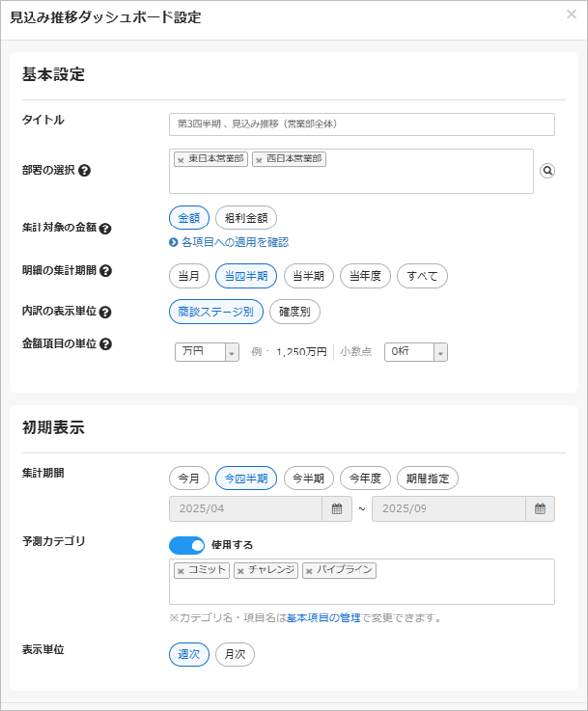
Task: Open calendar icon for start month 2025/04
Action: [x=337, y=509]
